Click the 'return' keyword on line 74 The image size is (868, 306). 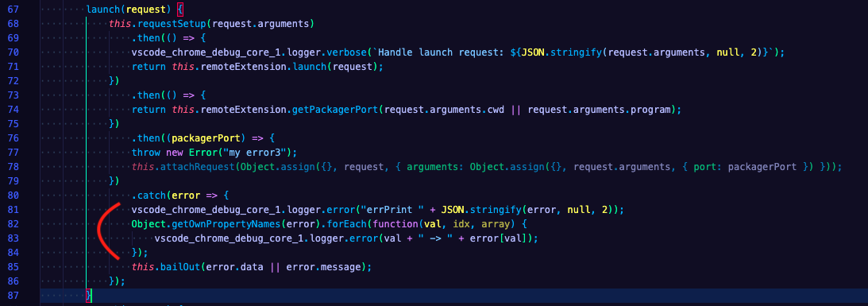(x=149, y=110)
